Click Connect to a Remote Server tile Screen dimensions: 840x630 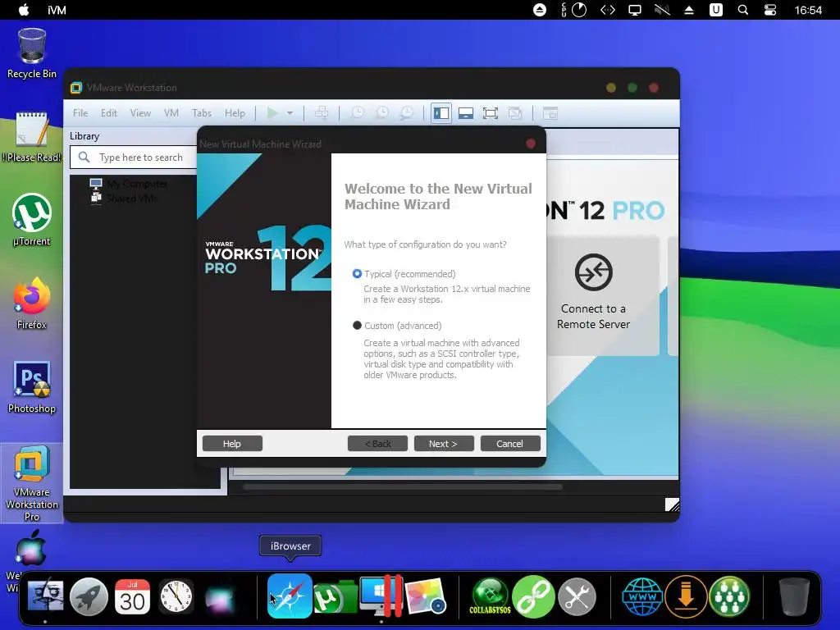tap(593, 295)
